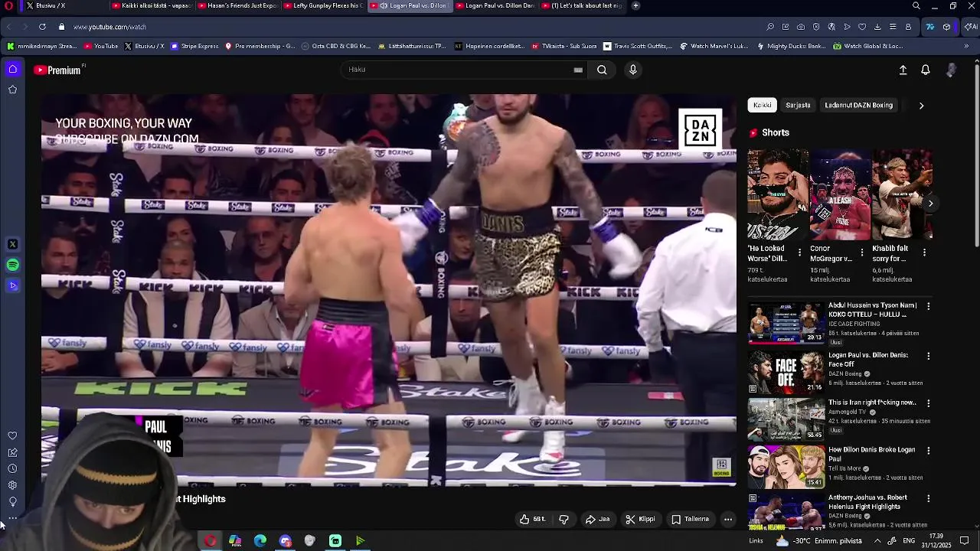Open the history clock icon in sidebar
Screen dimensions: 980x551
[x=12, y=469]
